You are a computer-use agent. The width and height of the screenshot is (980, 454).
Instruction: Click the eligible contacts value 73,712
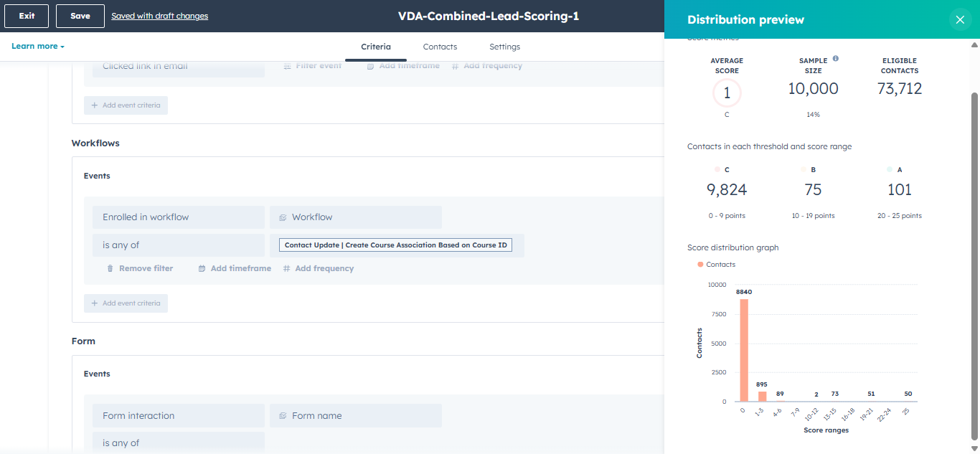click(x=900, y=89)
